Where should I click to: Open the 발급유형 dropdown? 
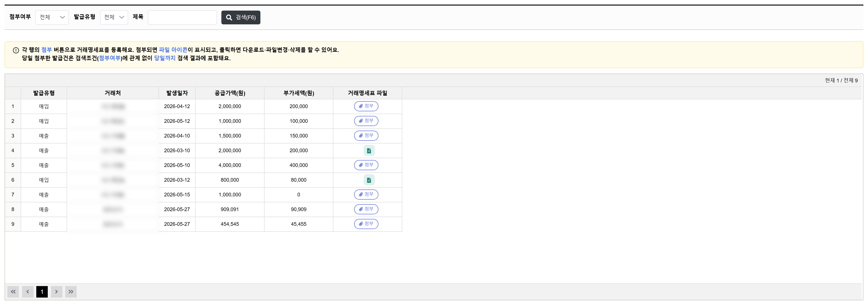coord(114,17)
